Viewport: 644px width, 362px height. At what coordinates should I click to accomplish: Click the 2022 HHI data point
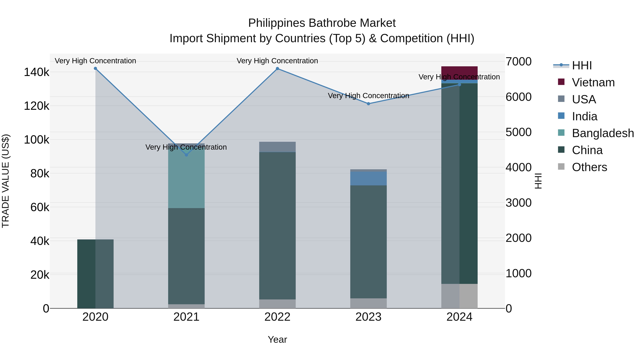(277, 68)
